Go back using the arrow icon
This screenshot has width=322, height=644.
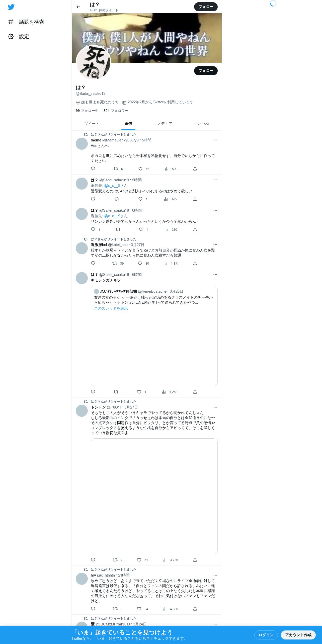click(x=78, y=7)
